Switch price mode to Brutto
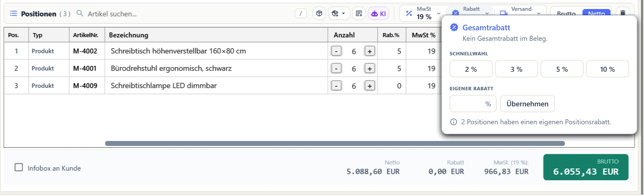Viewport: 644px width, 196px height. pos(566,13)
